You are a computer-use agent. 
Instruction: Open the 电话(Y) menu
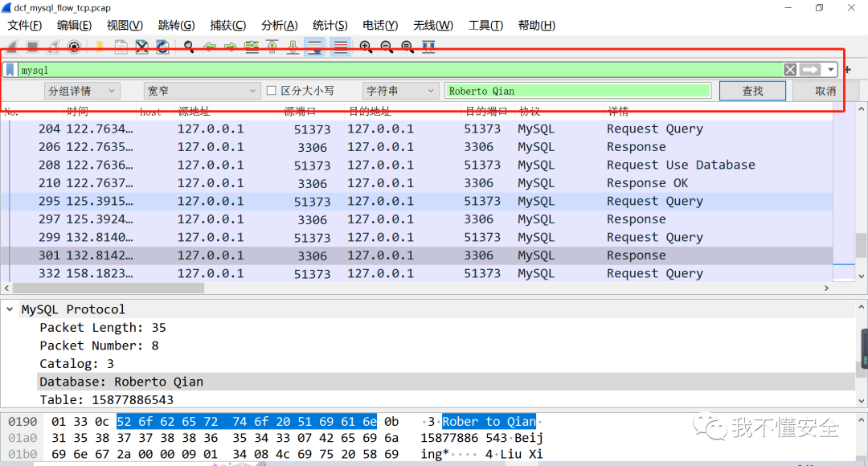(380, 25)
